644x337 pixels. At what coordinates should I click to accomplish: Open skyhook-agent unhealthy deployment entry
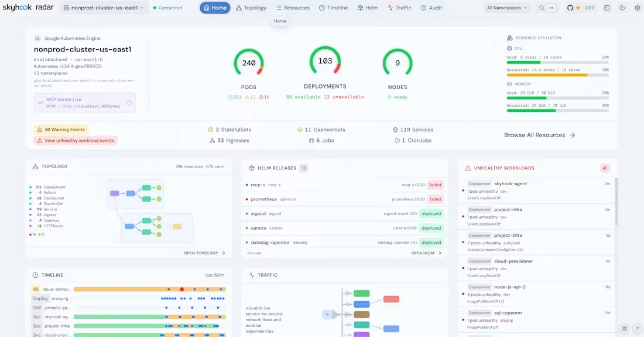tap(537, 190)
